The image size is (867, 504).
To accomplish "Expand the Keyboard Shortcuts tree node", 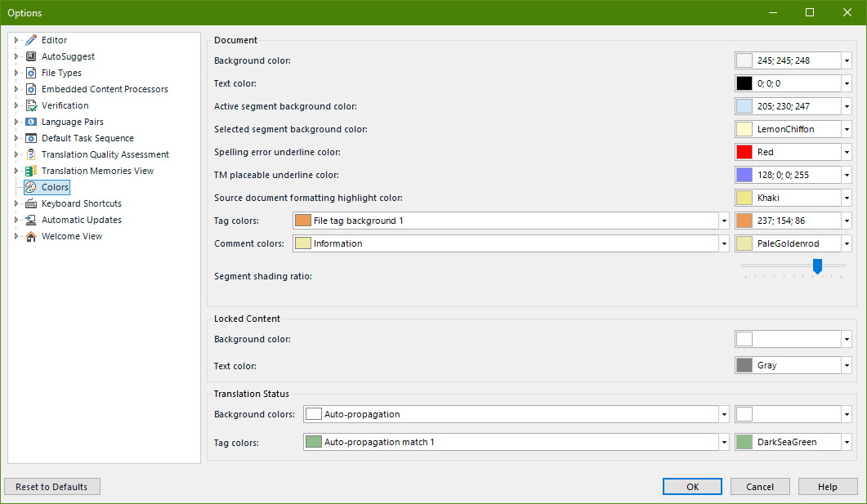I will (x=16, y=203).
